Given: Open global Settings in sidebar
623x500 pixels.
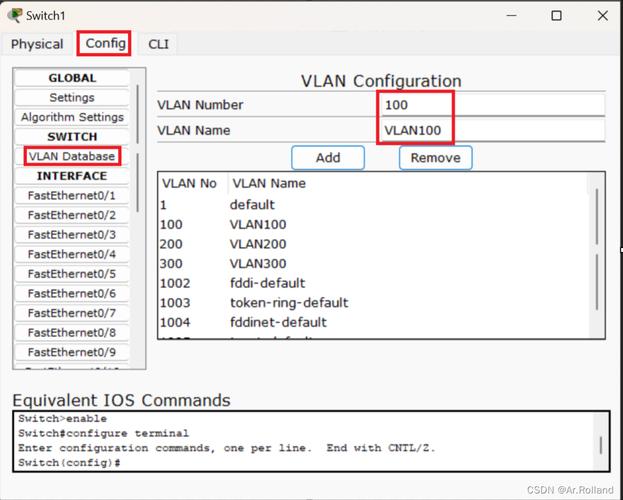Looking at the screenshot, I should (x=72, y=97).
